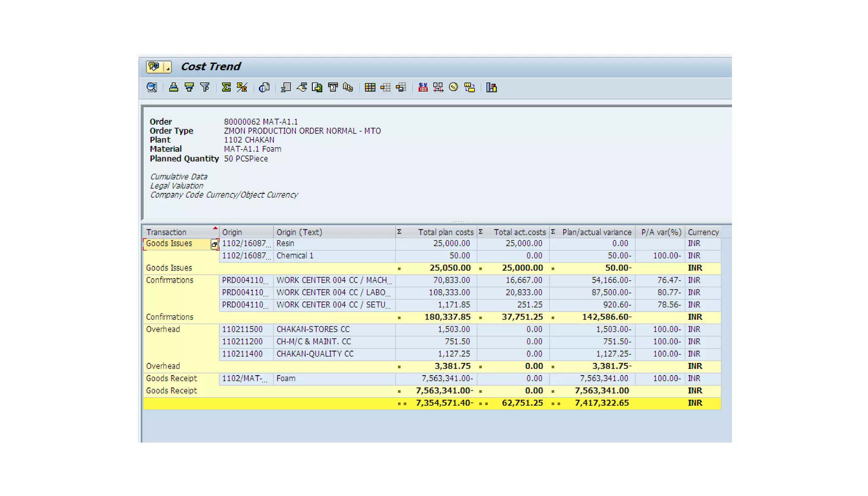Open the bar chart graphic icon
868x496 pixels.
click(x=491, y=87)
